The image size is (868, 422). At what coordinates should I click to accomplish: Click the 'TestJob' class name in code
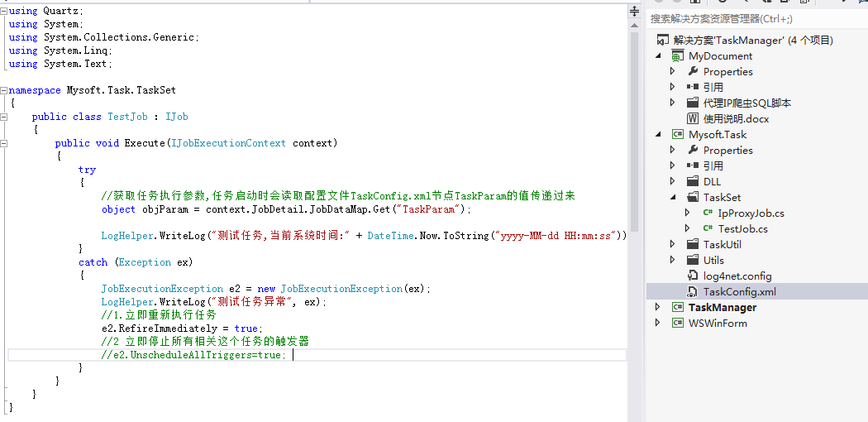click(127, 117)
